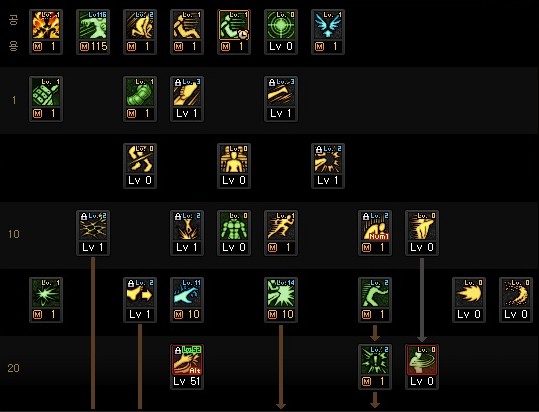Click the green skill showing level 115
The width and height of the screenshot is (539, 412).
tap(93, 25)
